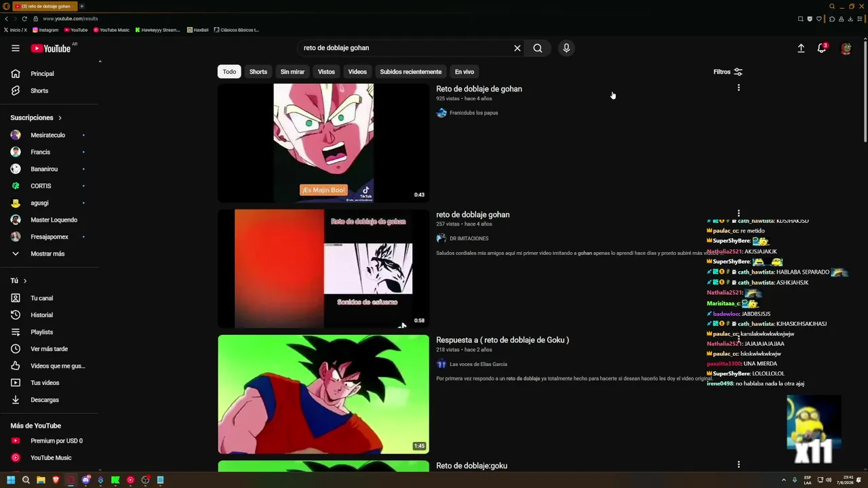Image resolution: width=868 pixels, height=488 pixels.
Task: Open the browser downloads icon
Action: [x=850, y=19]
